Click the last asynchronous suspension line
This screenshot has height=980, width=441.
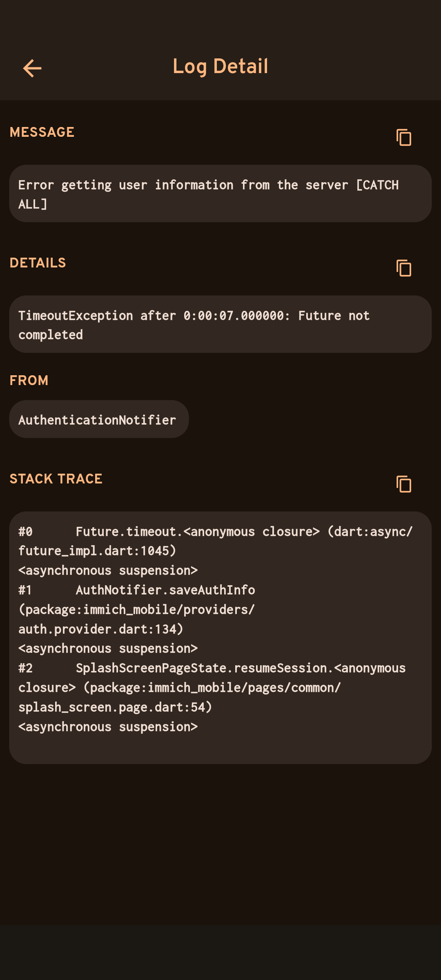click(108, 727)
